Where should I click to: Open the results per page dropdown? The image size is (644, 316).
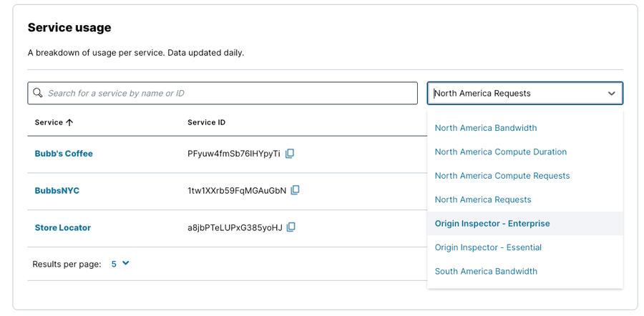click(x=120, y=264)
